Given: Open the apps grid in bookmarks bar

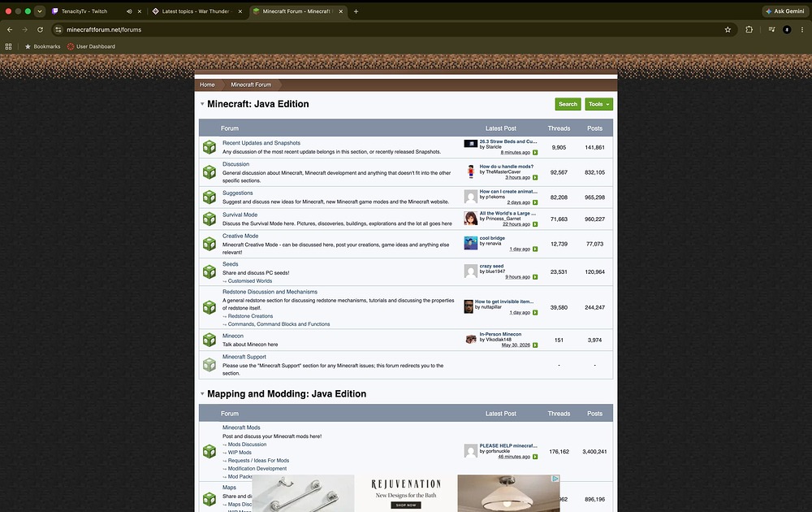Looking at the screenshot, I should [x=8, y=46].
